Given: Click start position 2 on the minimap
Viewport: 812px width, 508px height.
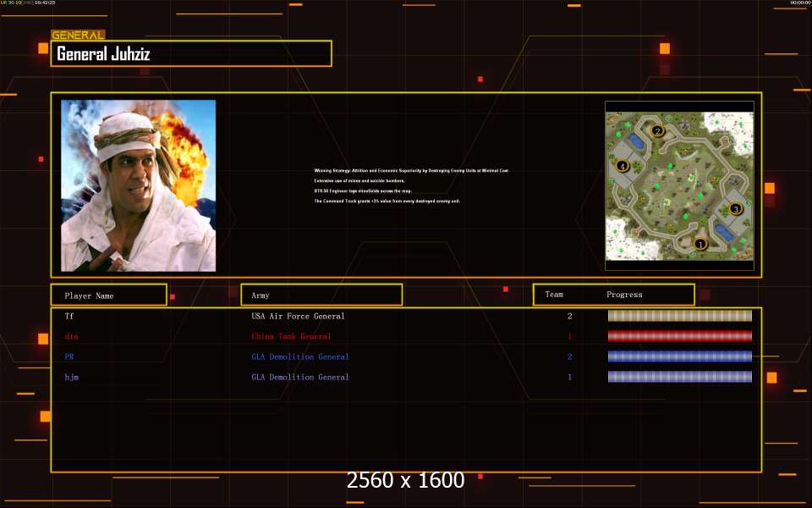Looking at the screenshot, I should (657, 131).
